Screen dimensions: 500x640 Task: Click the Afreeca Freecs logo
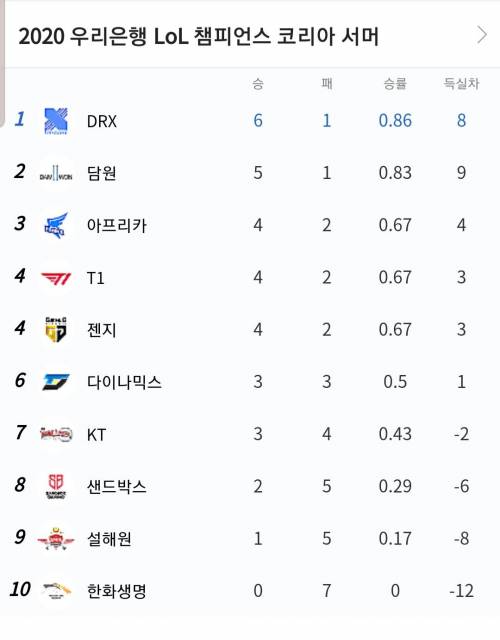tap(56, 225)
